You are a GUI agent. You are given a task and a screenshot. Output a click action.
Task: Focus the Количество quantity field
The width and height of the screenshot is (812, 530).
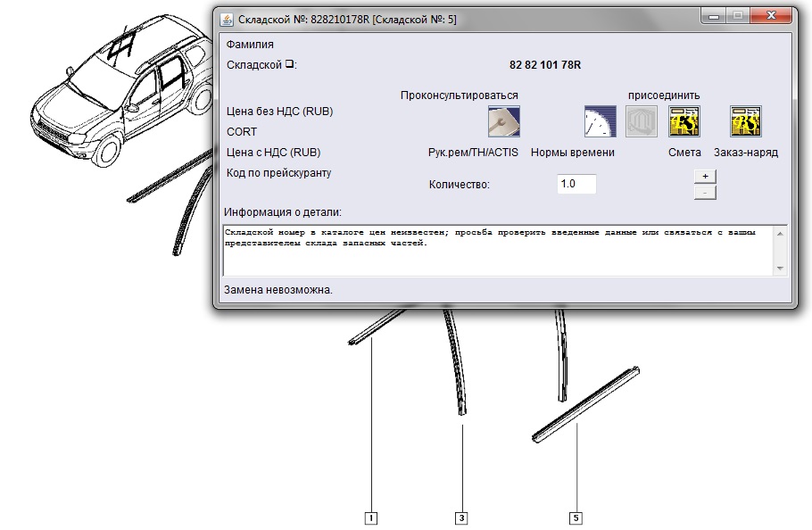pos(576,184)
